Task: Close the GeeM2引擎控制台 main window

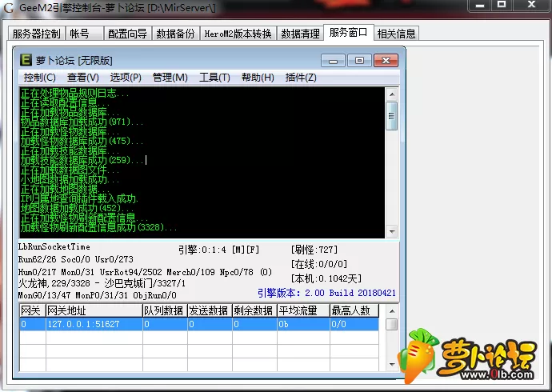Action: [x=531, y=6]
